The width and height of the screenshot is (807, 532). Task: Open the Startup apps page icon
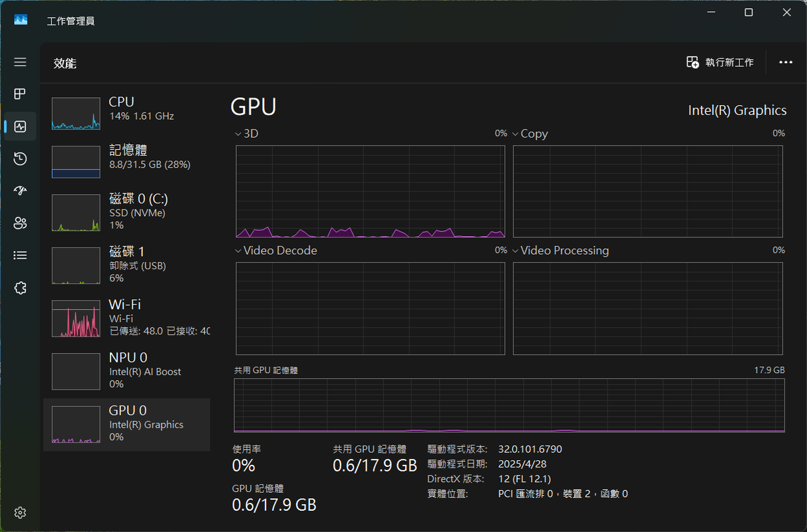click(x=20, y=191)
